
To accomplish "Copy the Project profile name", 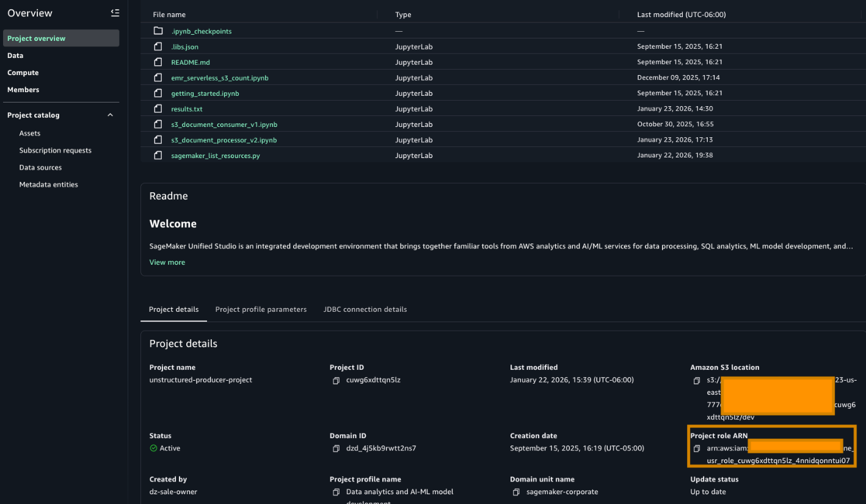I will [x=336, y=492].
